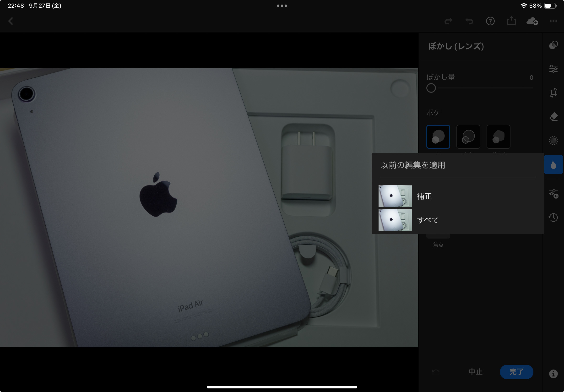Open the help question mark icon

[x=490, y=21]
